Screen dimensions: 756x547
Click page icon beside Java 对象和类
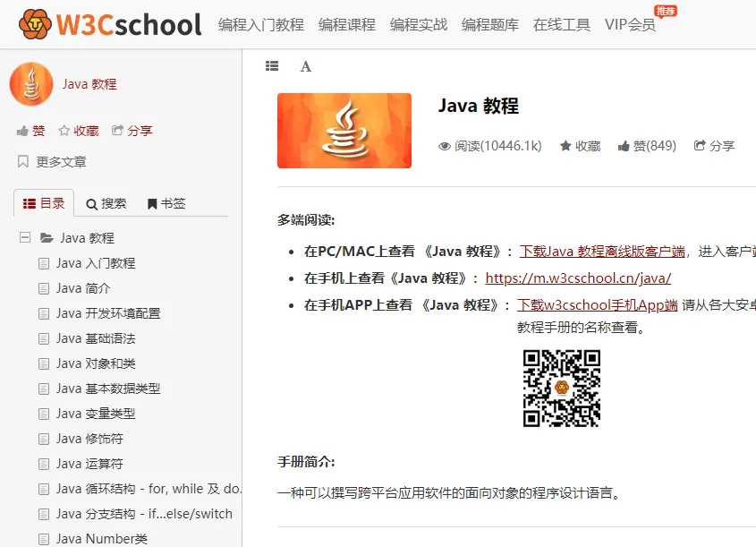(x=44, y=363)
